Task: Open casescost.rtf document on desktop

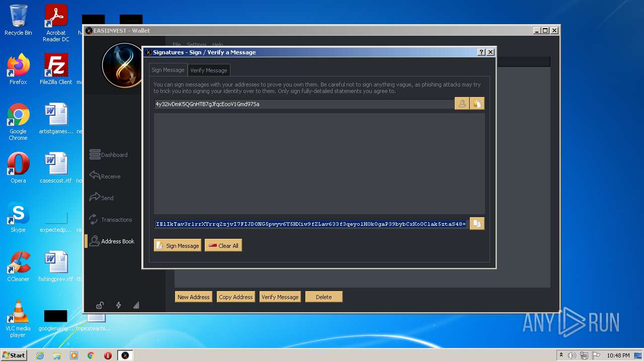Action: point(56,167)
